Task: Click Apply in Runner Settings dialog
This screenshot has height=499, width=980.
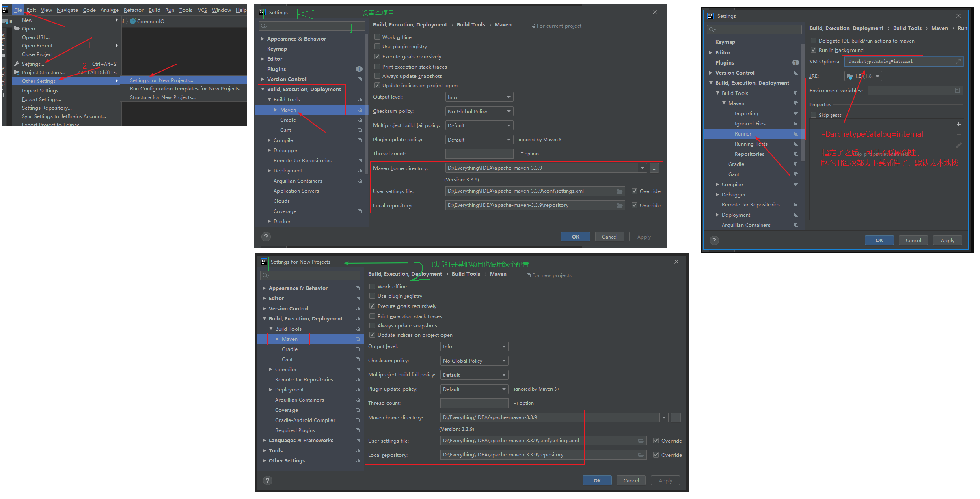Action: tap(948, 241)
